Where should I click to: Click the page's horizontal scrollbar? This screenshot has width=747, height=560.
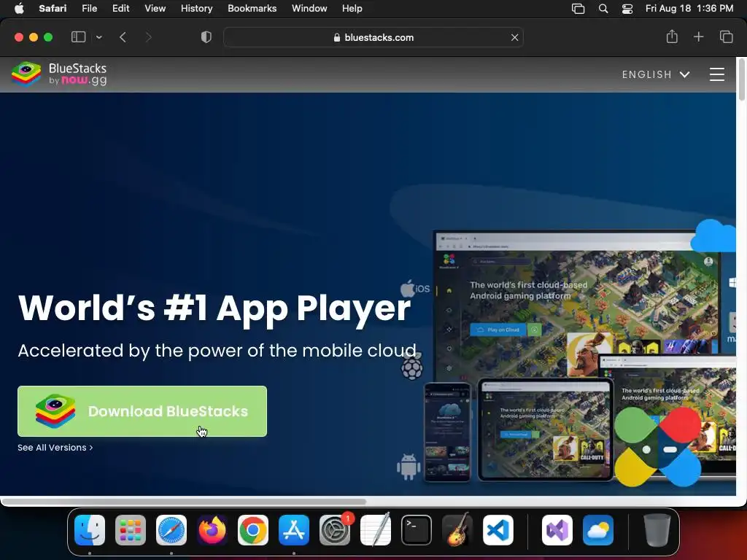pos(184,502)
